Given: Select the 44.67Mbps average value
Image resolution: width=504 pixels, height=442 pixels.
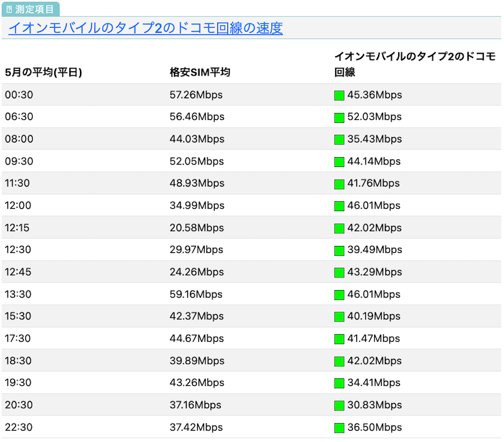Looking at the screenshot, I should click(x=197, y=339).
